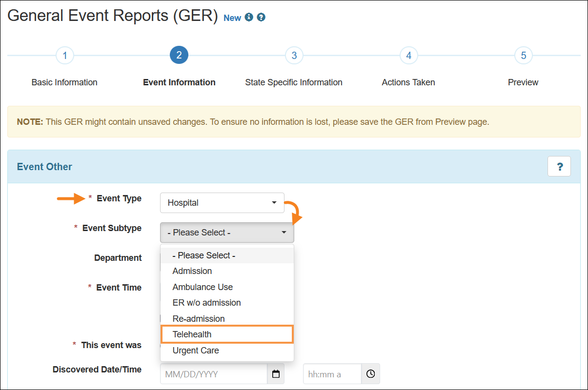Viewport: 588px width, 390px height.
Task: Click the 'This event was' label
Action: tap(111, 345)
